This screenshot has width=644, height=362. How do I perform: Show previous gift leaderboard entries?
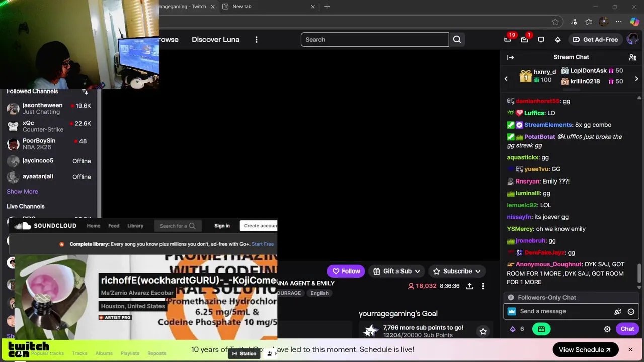point(506,79)
